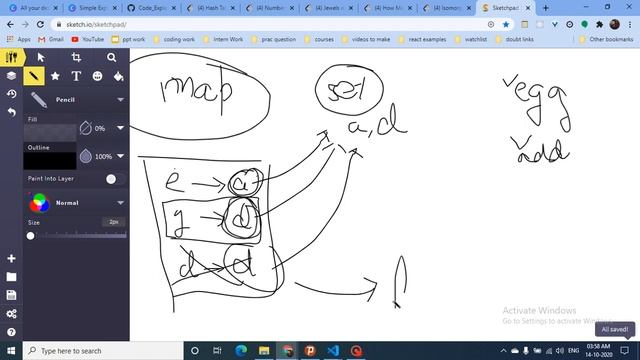Click the Undo arrow icon
640x360 pixels.
tap(11, 112)
